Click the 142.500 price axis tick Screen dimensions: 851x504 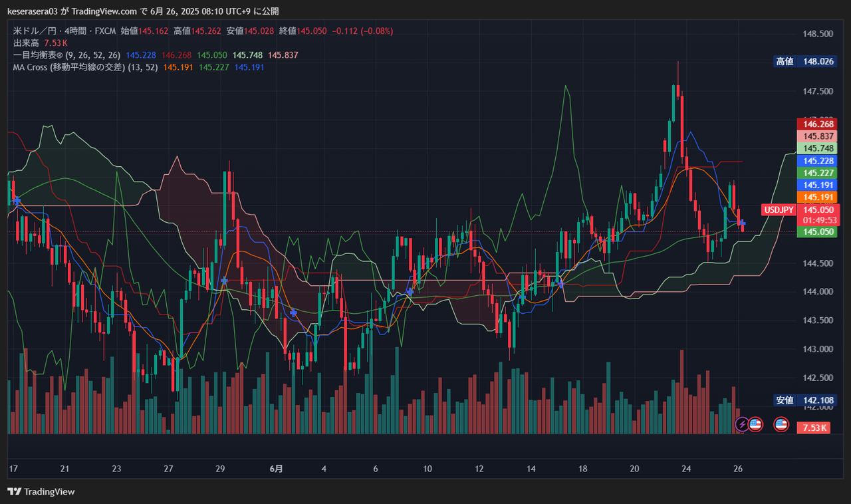818,378
